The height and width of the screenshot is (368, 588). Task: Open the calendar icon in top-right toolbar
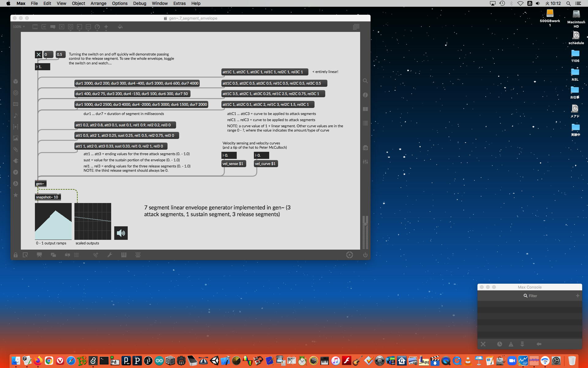point(356,27)
